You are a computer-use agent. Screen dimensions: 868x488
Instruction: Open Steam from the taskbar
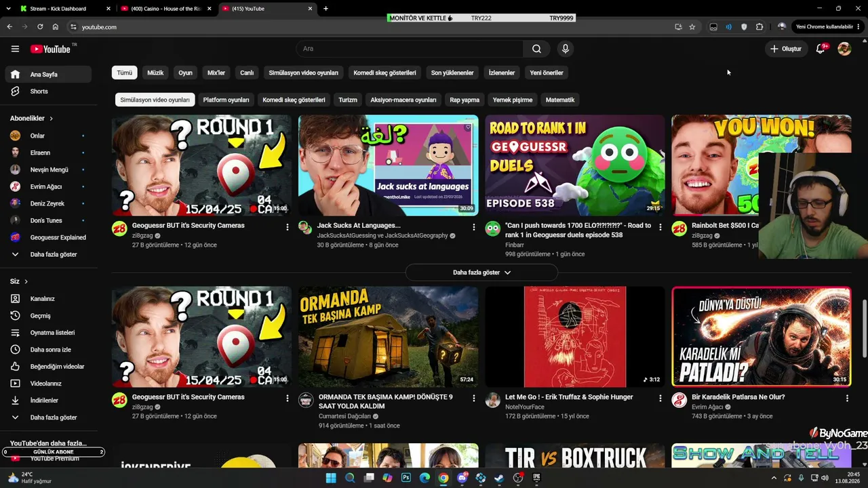[499, 478]
